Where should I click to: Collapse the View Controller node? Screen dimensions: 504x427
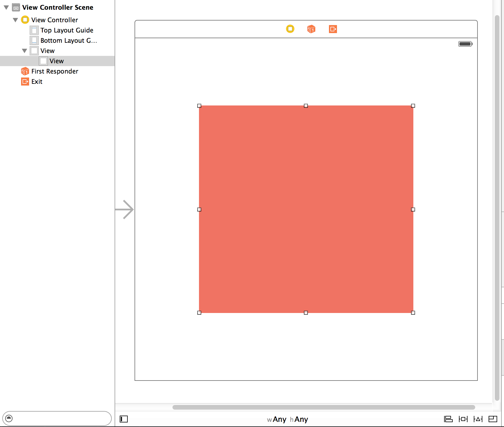point(16,20)
